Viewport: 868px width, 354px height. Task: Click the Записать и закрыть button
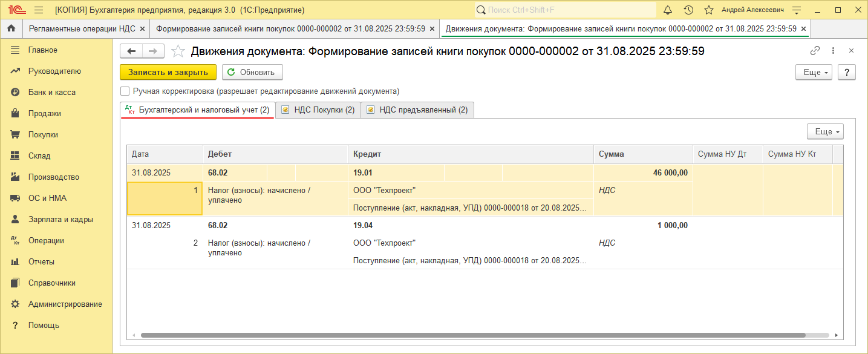pos(168,72)
